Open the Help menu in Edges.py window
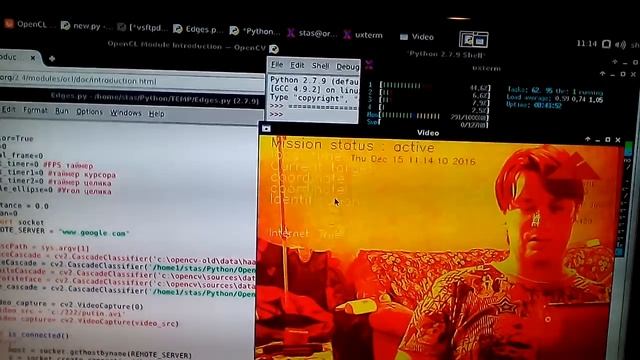The image size is (640, 360). tap(156, 113)
